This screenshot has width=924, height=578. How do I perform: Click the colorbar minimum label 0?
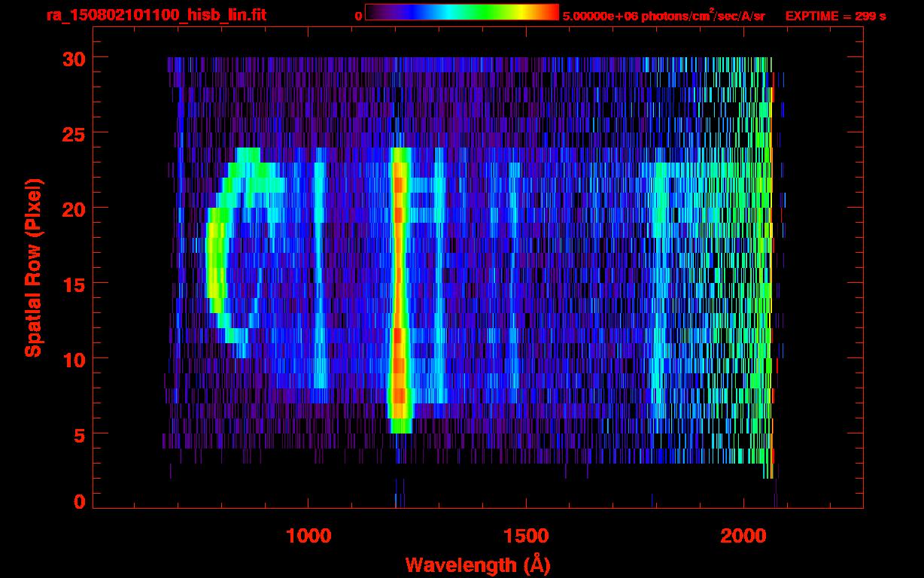[359, 16]
